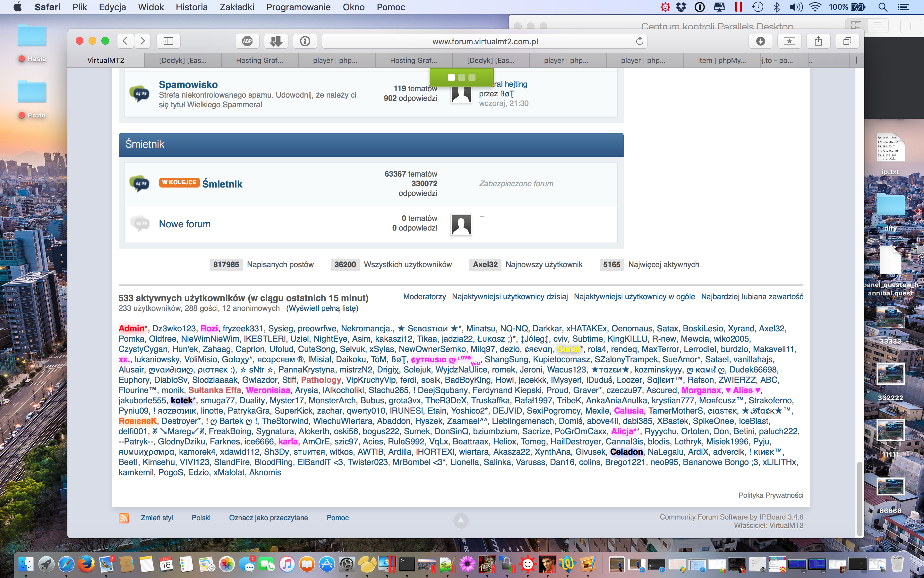Image resolution: width=924 pixels, height=578 pixels.
Task: Click the Nowe forum last-poster avatar
Action: pyautogui.click(x=461, y=224)
